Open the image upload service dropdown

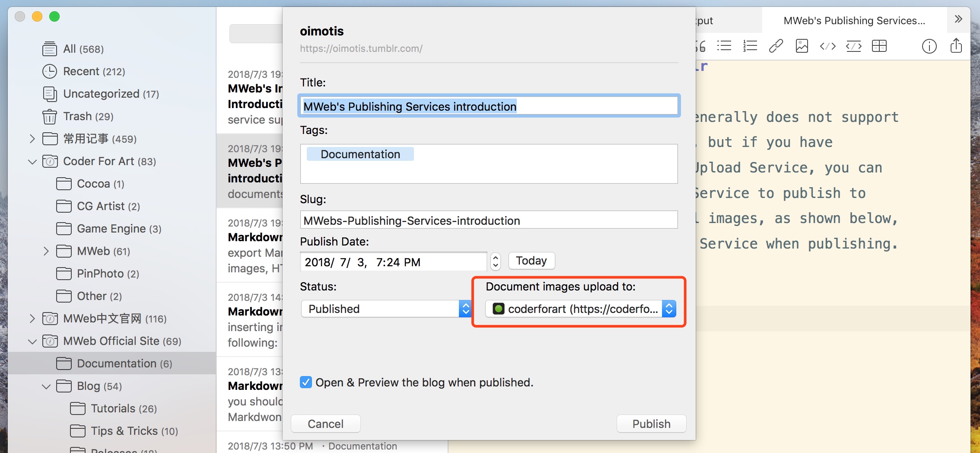click(x=581, y=309)
